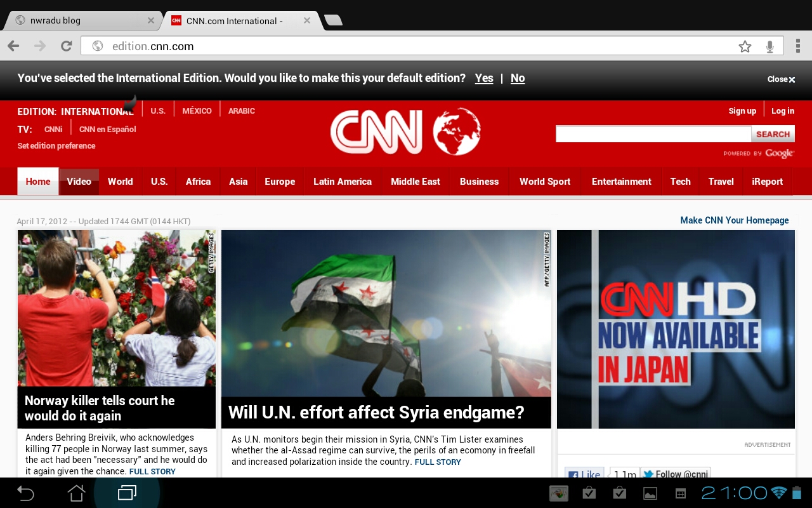Screen dimensions: 812x508
Task: Activate voice search microphone icon
Action: point(770,46)
